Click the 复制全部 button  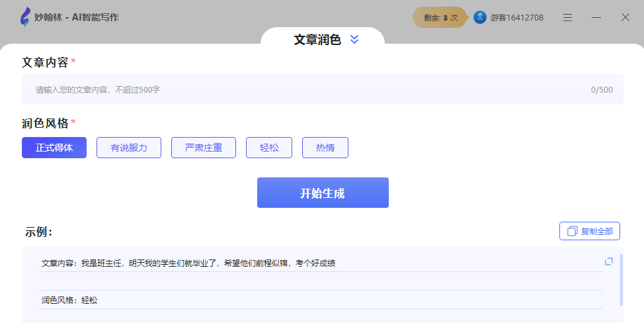click(590, 231)
